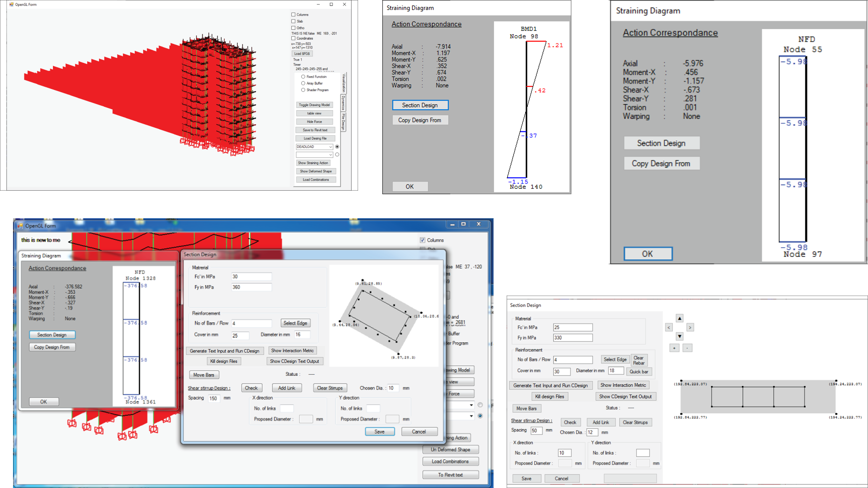Uncheck the ticked Columns checkbox in the blue-titled window

tap(423, 240)
